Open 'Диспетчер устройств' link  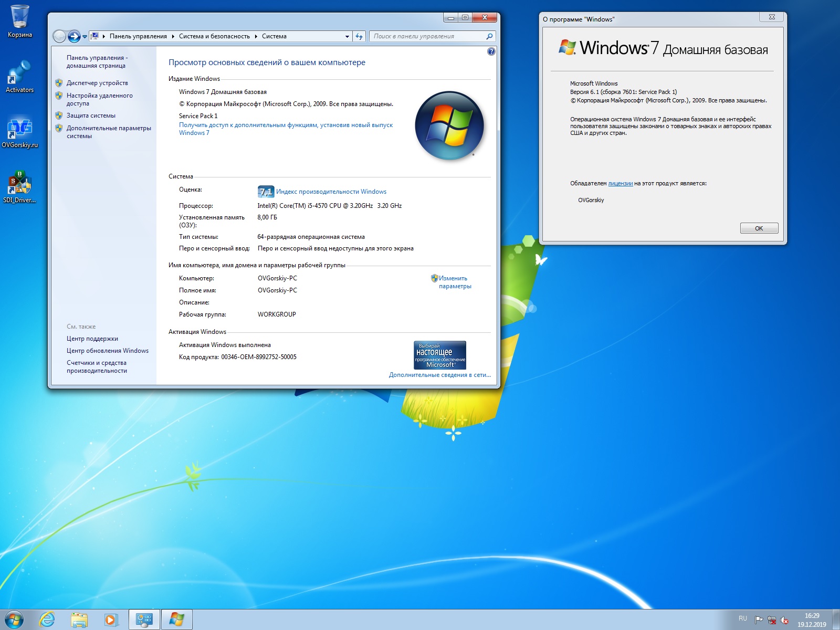pyautogui.click(x=97, y=83)
